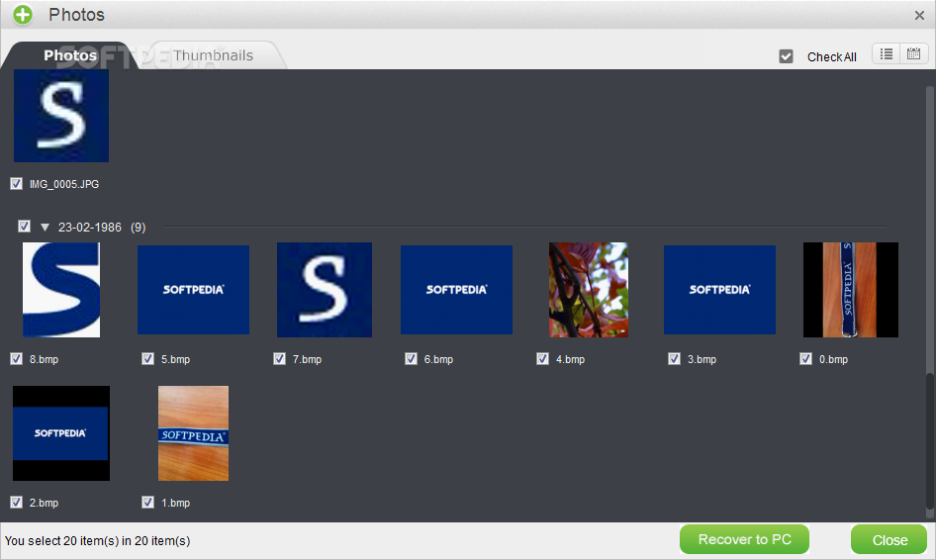Uncheck the 5.bmp checkbox

point(147,359)
